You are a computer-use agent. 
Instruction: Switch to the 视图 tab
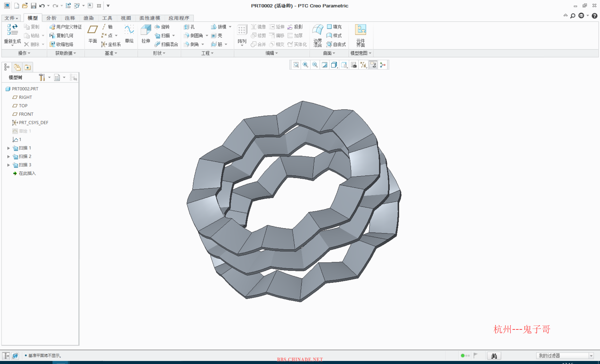click(x=126, y=18)
